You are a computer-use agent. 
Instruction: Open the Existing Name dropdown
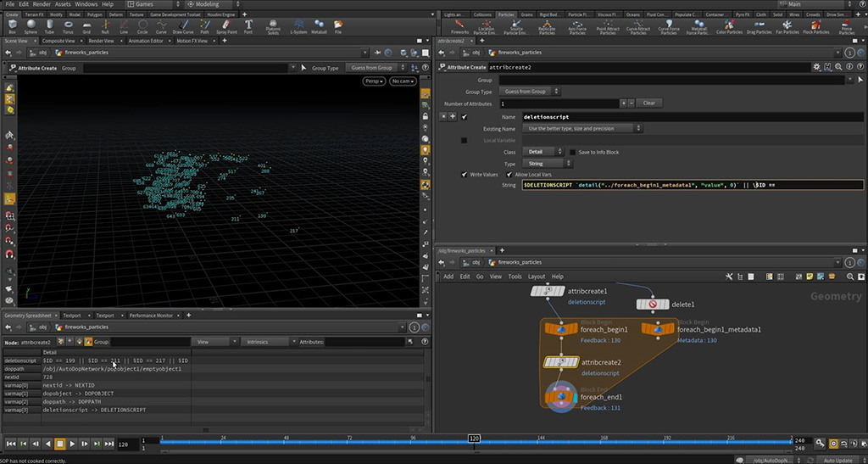(x=582, y=128)
